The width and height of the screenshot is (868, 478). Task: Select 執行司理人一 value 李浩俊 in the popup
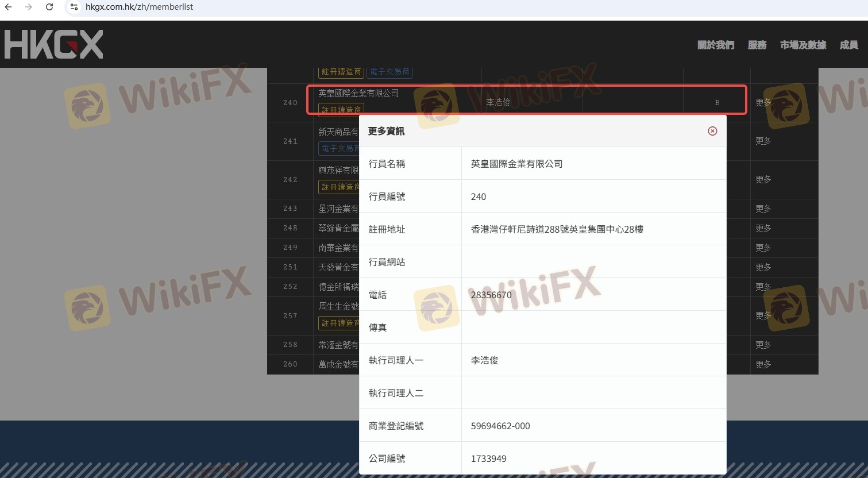(x=485, y=360)
